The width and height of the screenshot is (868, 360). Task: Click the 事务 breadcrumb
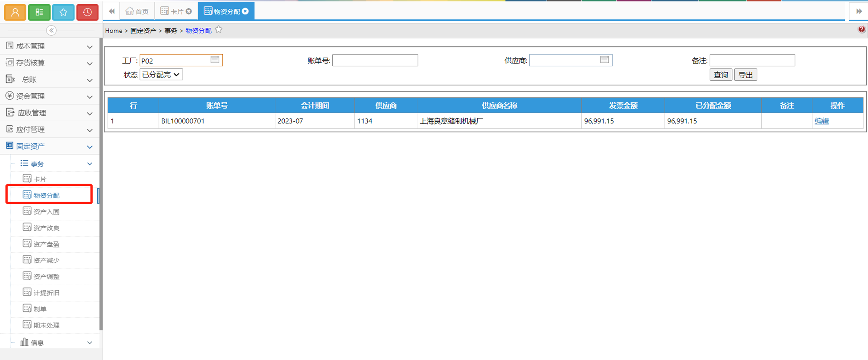coord(171,31)
